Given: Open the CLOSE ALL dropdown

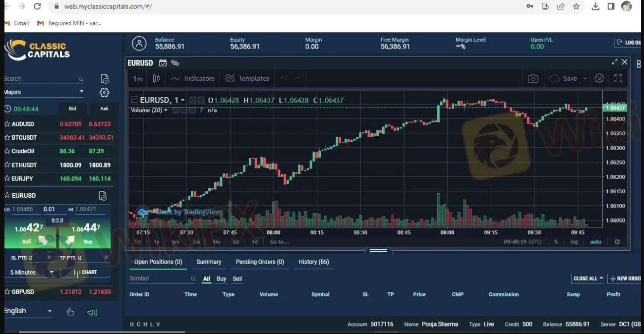Looking at the screenshot, I should [588, 278].
